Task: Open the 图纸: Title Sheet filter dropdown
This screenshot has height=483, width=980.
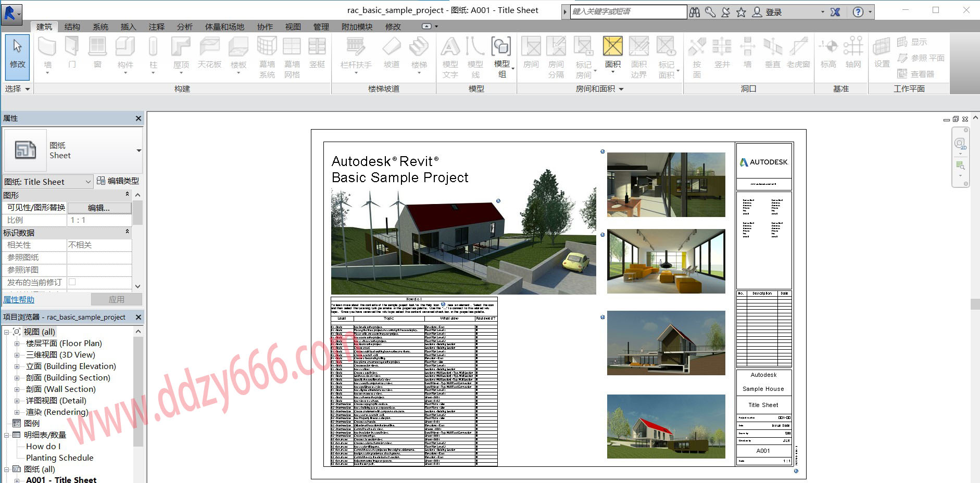Action: tap(48, 182)
